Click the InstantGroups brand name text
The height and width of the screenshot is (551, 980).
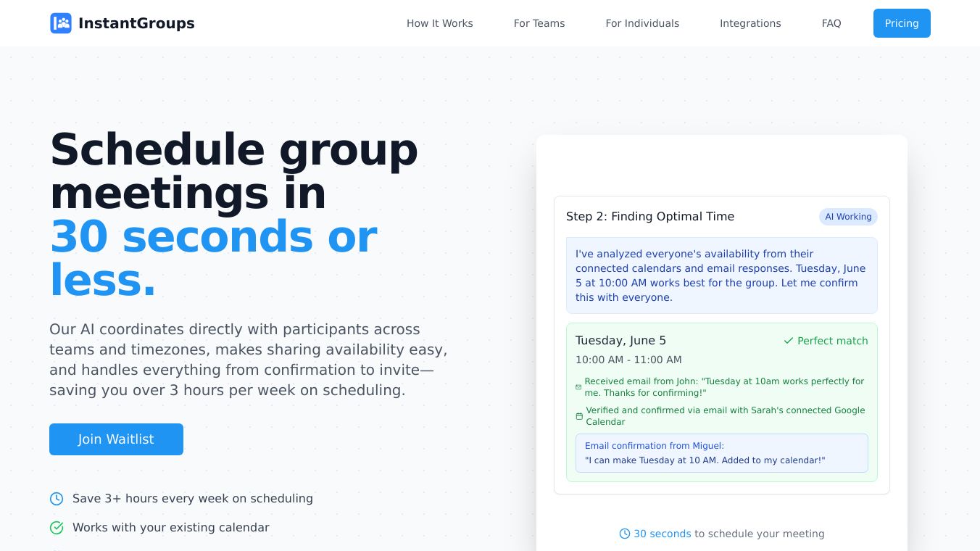point(136,23)
